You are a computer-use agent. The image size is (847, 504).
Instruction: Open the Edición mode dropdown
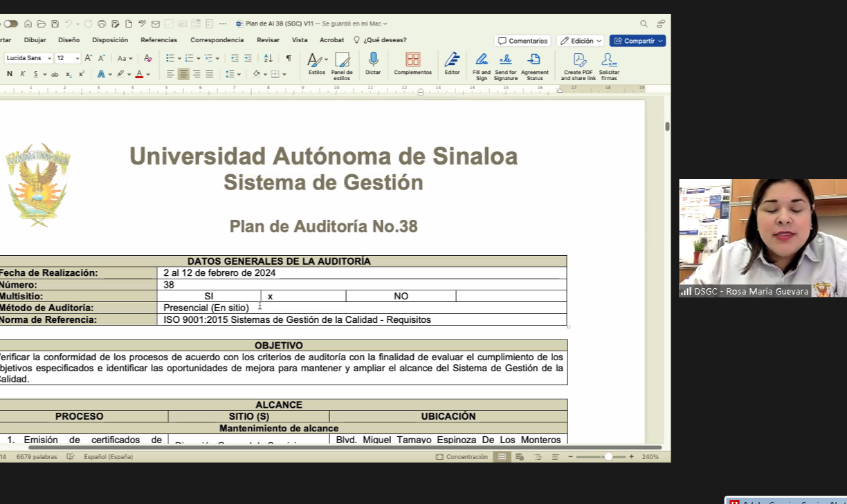[580, 41]
